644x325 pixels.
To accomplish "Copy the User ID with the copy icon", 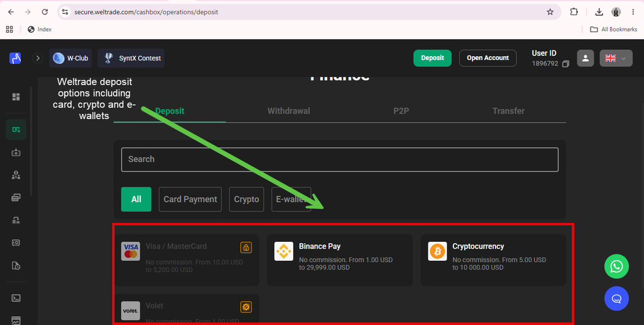I will [x=565, y=64].
